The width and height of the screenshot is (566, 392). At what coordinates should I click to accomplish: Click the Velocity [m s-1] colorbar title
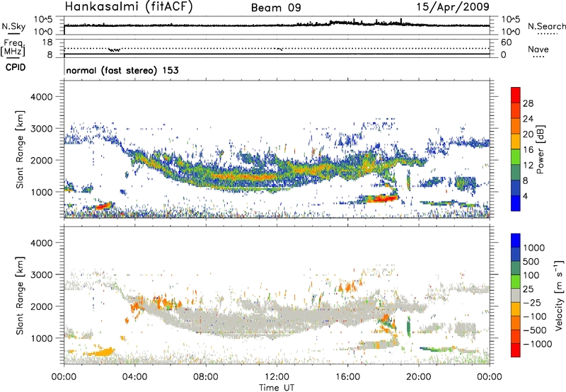click(559, 295)
